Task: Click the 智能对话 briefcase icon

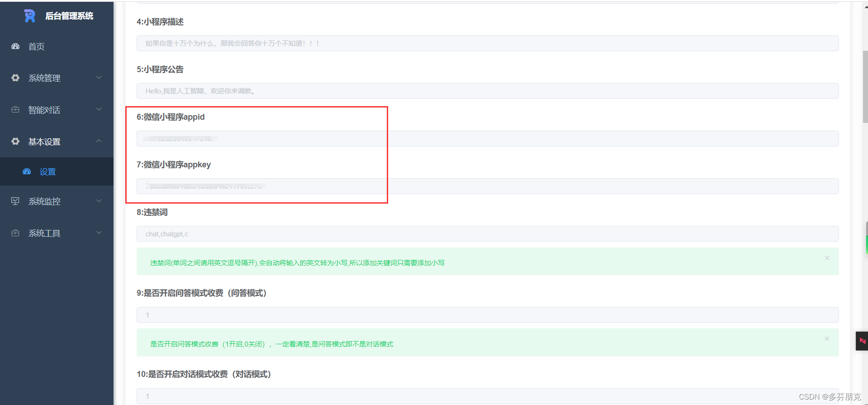Action: pos(15,110)
